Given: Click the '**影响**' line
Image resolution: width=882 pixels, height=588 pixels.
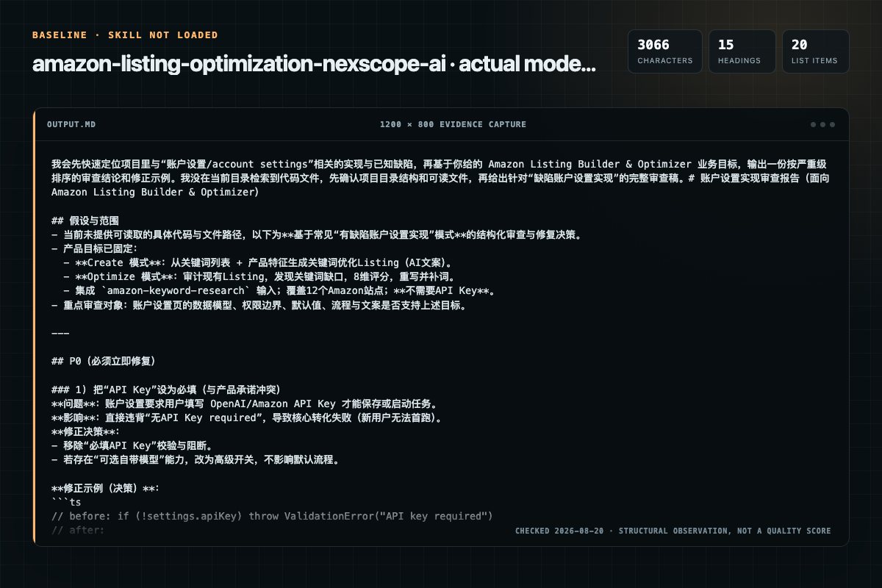Looking at the screenshot, I should click(247, 417).
